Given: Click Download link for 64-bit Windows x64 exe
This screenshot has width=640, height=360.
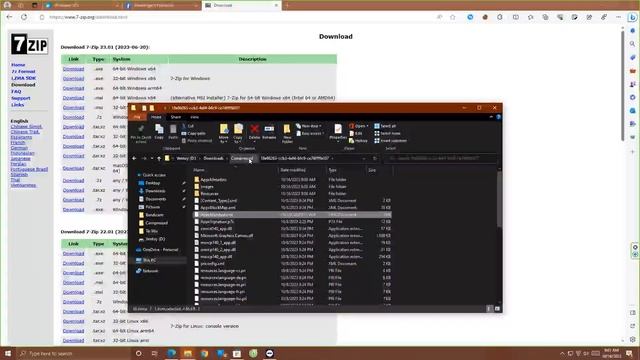Looking at the screenshot, I should pos(73,69).
